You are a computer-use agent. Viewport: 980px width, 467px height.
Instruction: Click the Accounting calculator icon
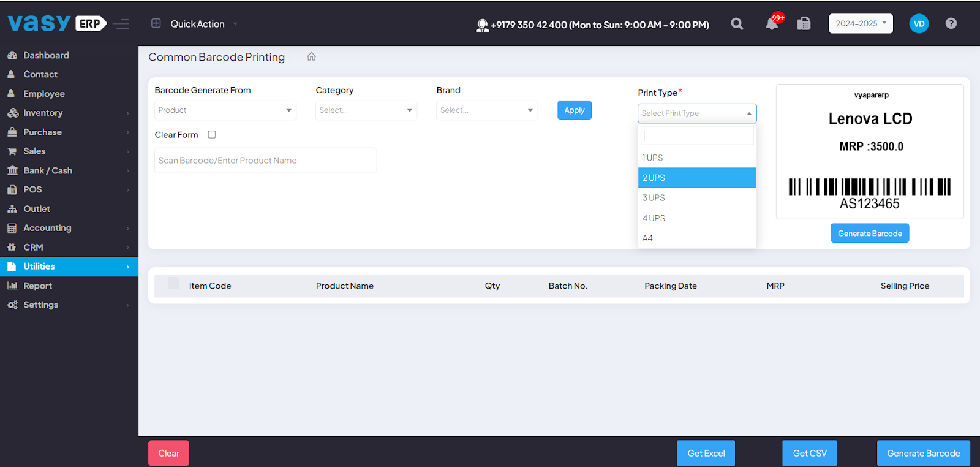(x=12, y=228)
